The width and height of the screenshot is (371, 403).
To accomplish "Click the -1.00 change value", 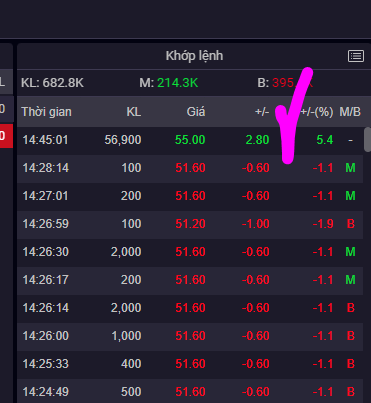I will (x=256, y=224).
